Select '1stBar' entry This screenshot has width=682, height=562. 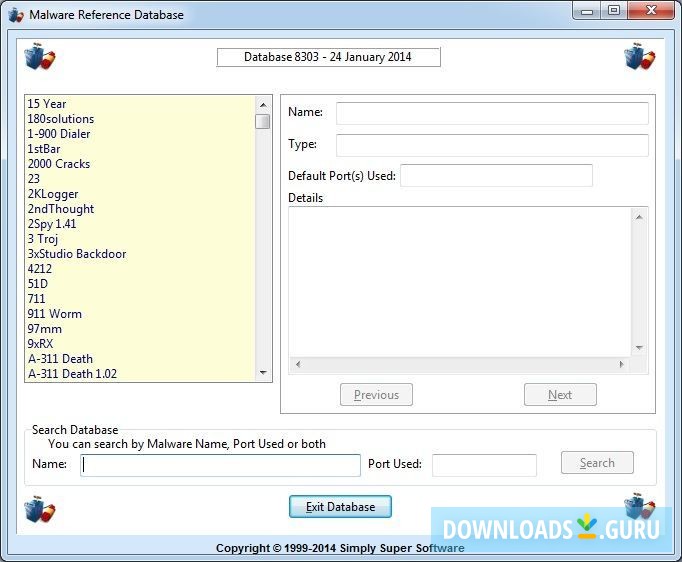coord(140,149)
